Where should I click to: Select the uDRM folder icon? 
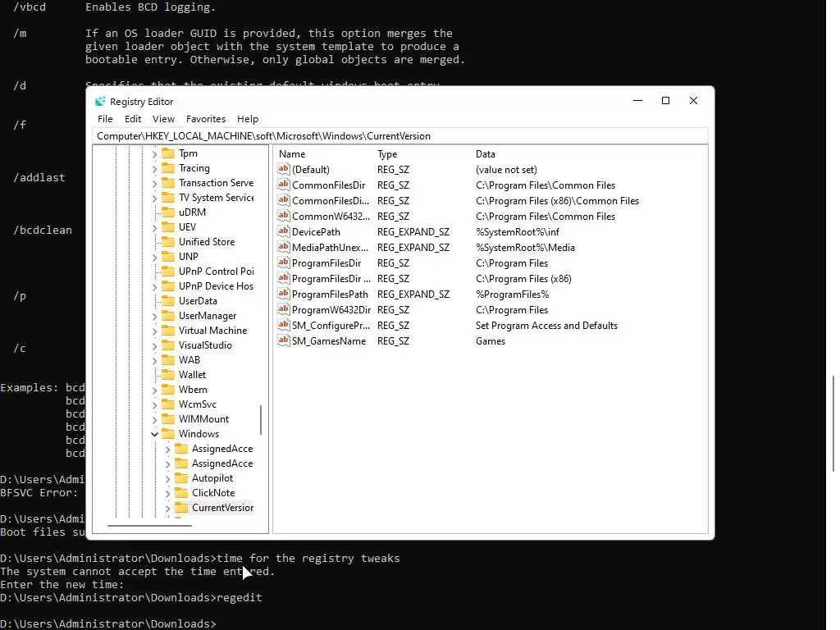click(x=168, y=212)
